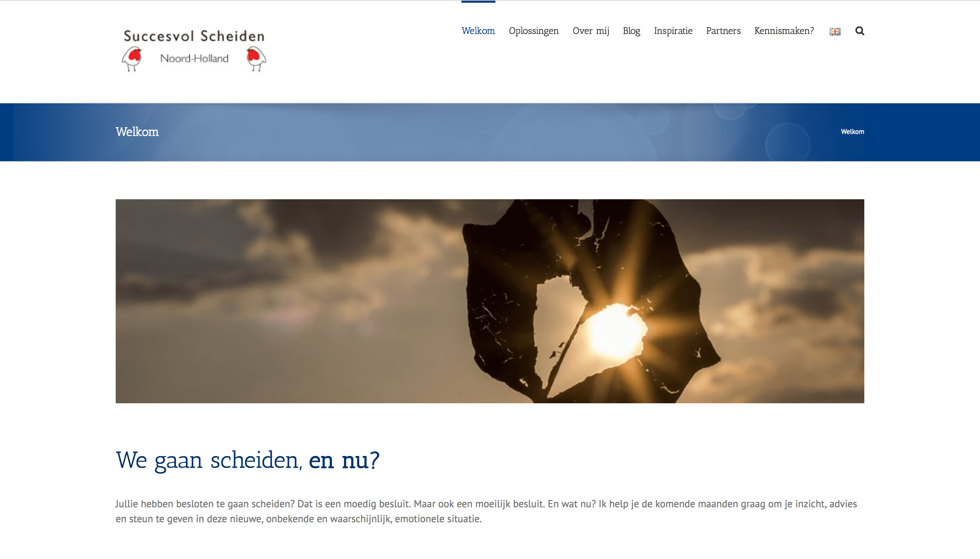Switch language via the English flag icon
Screen dimensions: 980x559
point(835,32)
